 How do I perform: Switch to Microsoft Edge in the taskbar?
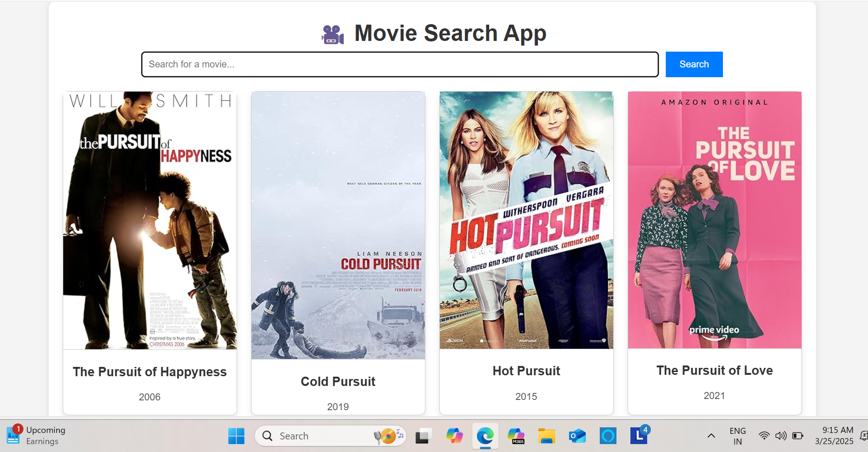pos(485,436)
